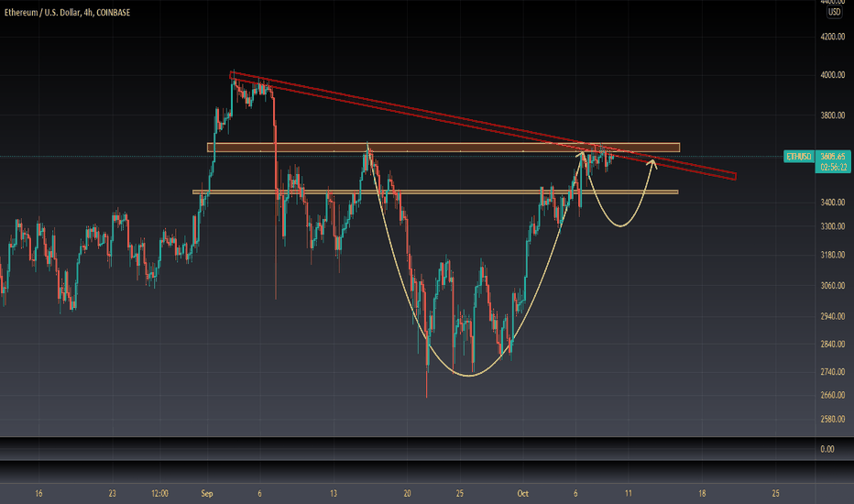Screen dimensions: 854x504
Task: Click the 20 date label on time axis
Action: pos(408,494)
